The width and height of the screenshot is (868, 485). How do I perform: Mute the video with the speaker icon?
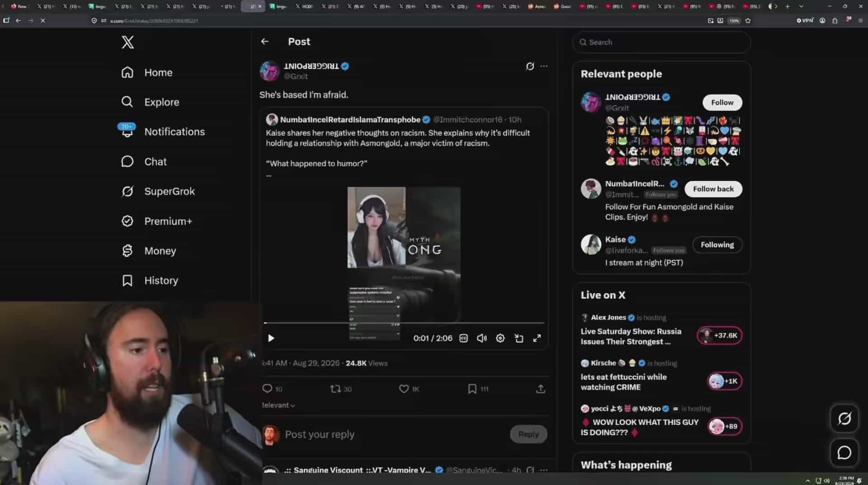tap(482, 338)
